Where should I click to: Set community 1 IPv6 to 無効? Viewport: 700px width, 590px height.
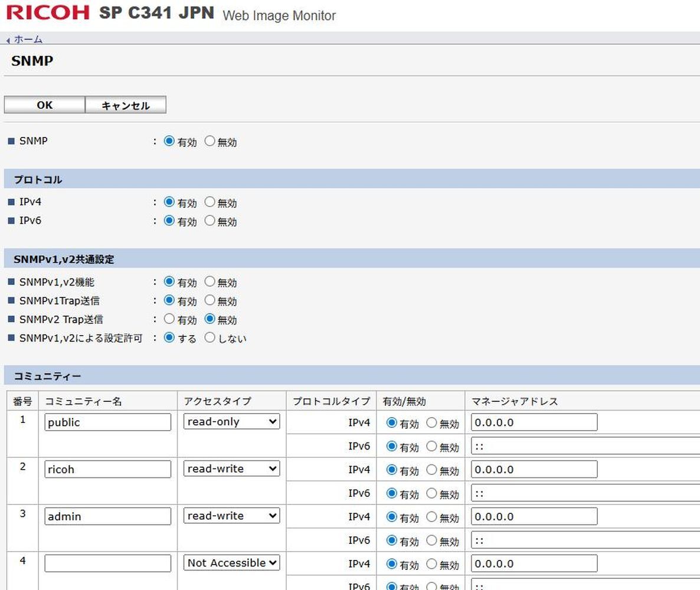click(432, 447)
